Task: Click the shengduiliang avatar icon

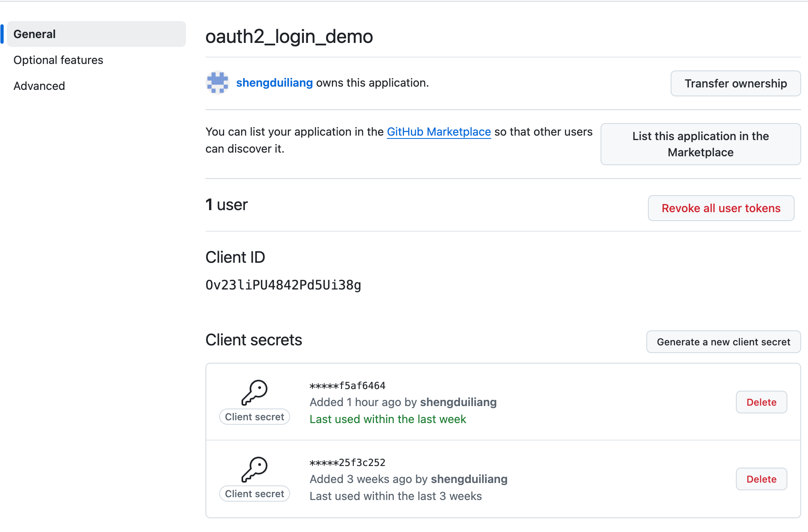Action: [217, 83]
